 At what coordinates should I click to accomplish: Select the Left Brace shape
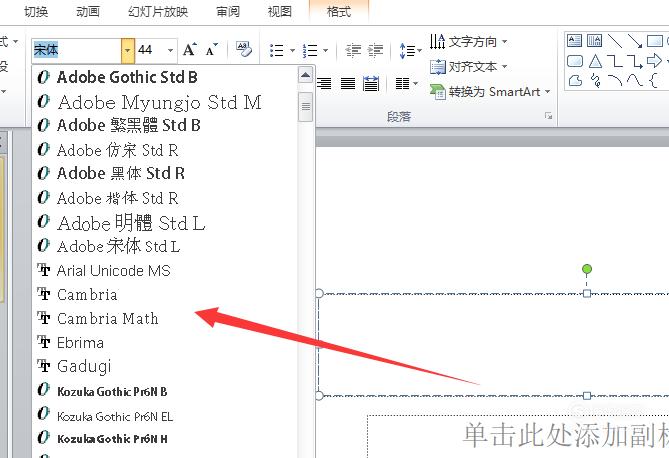653,80
